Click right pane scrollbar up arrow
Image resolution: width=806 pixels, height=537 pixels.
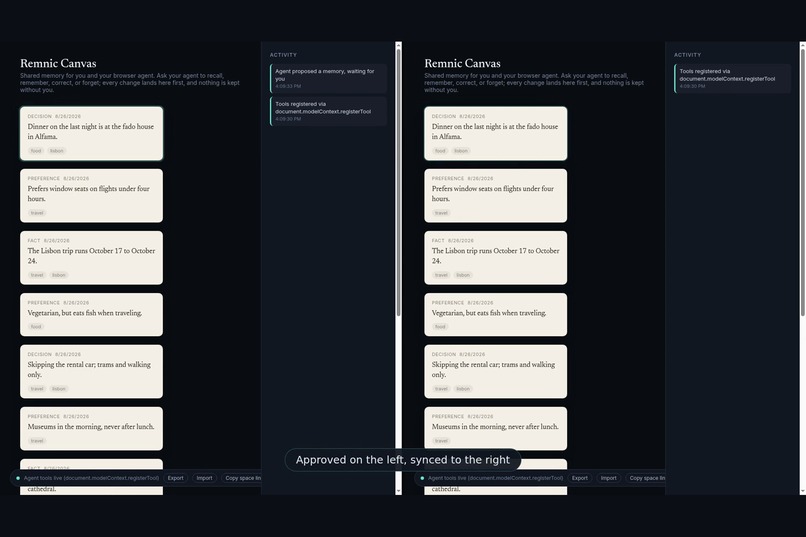click(803, 45)
